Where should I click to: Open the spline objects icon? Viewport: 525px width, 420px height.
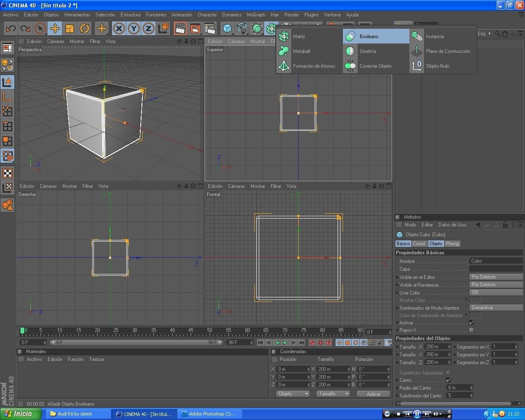coord(242,28)
